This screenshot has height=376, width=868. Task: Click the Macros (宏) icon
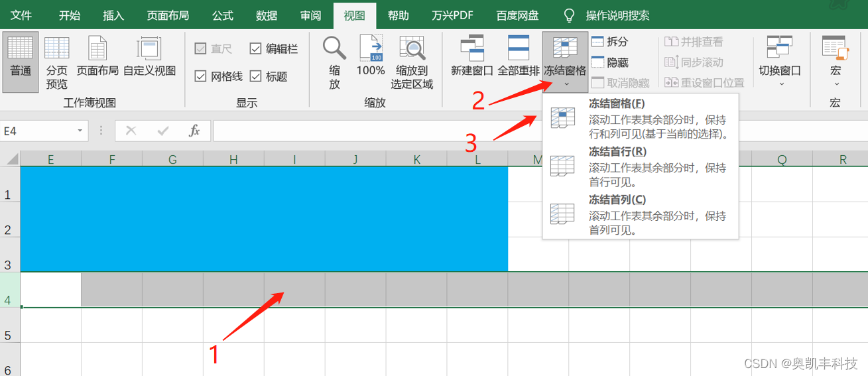pos(835,47)
